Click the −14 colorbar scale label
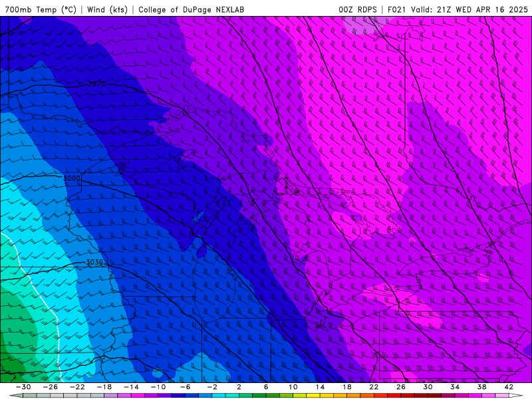The width and height of the screenshot is (532, 399). point(131,387)
